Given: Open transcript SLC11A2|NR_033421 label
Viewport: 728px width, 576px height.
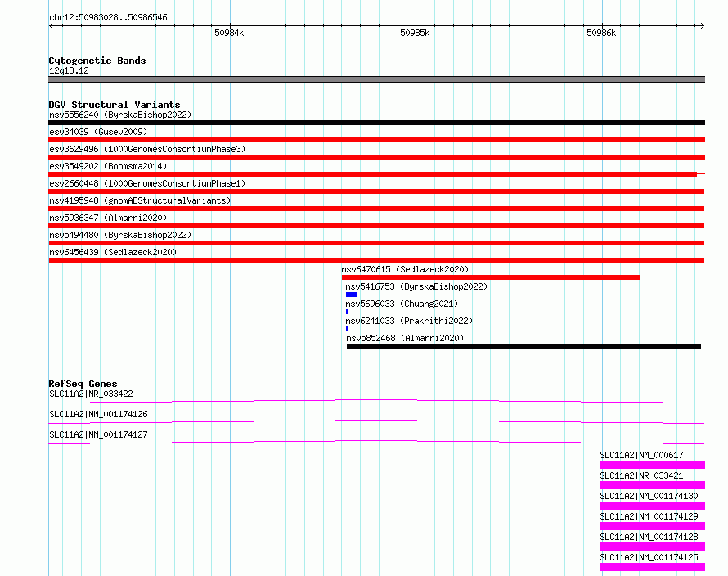Looking at the screenshot, I should [x=641, y=475].
